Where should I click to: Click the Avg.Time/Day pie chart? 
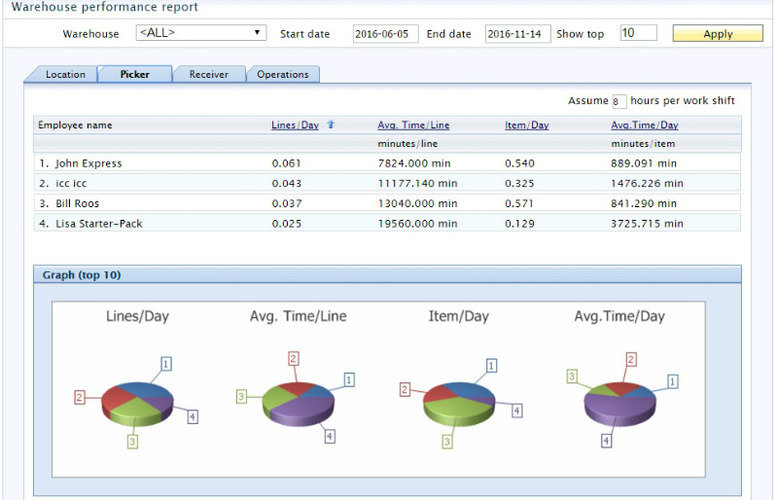[620, 404]
